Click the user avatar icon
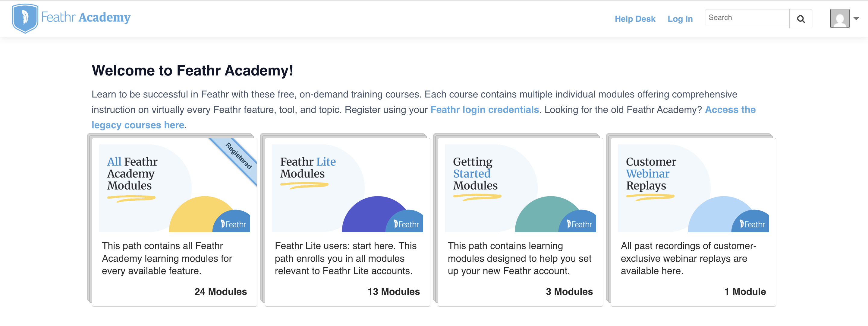This screenshot has width=868, height=326. (x=839, y=18)
